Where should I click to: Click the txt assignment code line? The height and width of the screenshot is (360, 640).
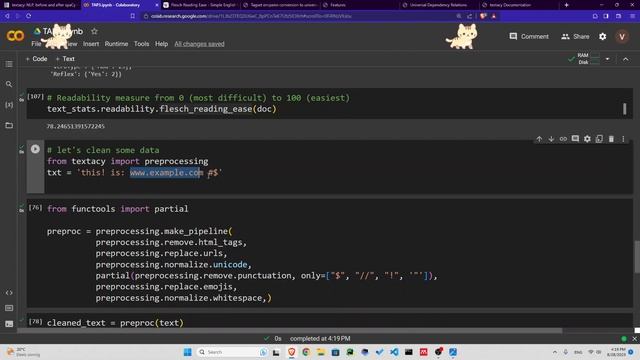click(x=135, y=172)
